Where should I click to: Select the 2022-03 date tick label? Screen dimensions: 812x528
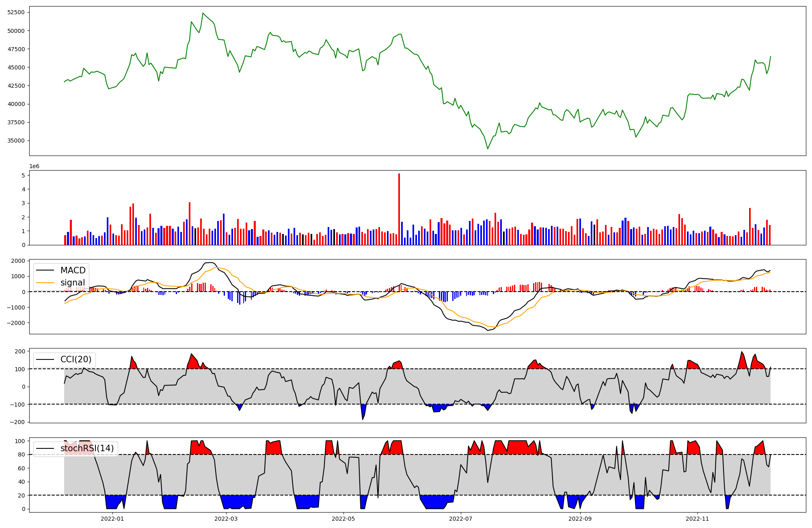(x=226, y=519)
